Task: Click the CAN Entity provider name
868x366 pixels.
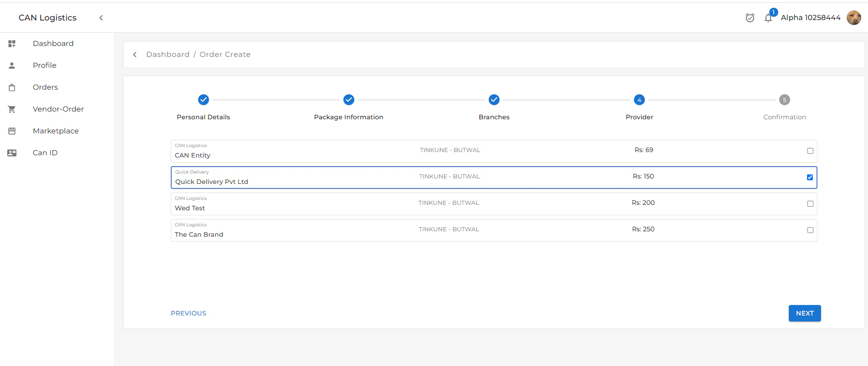Action: [x=193, y=155]
